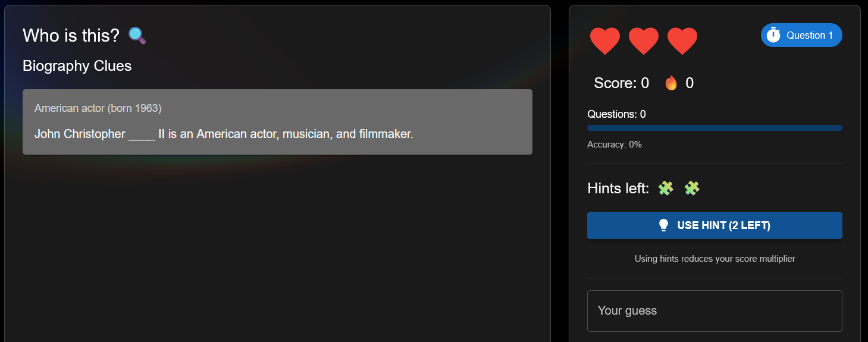
Task: Use a hint with USE HINT button
Action: [715, 225]
